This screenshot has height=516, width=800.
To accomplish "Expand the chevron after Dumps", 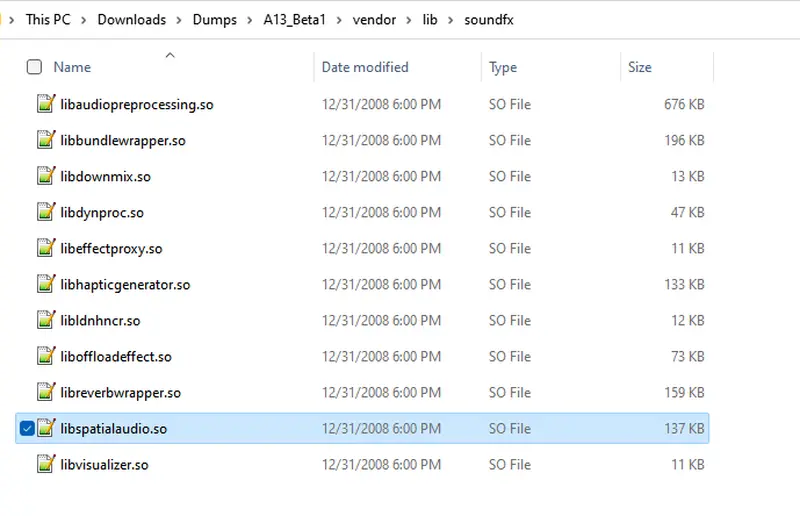I will point(250,20).
